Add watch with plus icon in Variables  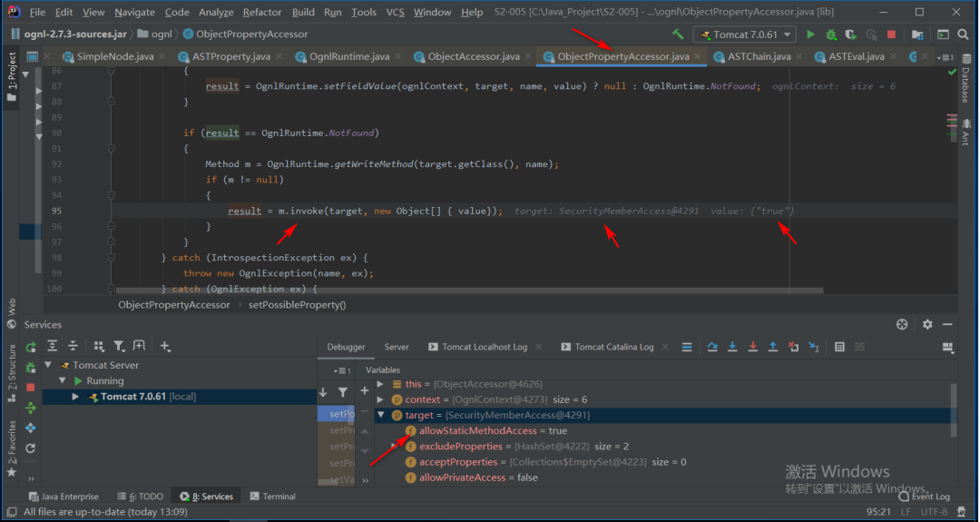365,390
